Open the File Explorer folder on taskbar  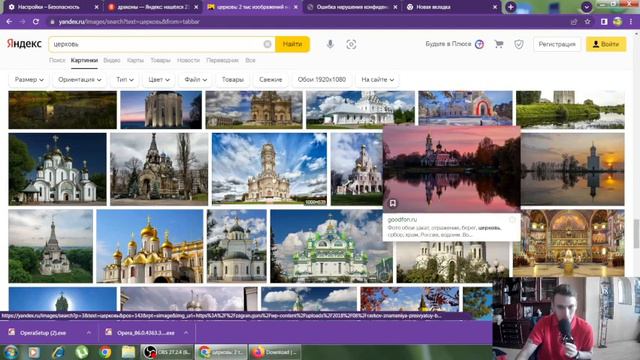[x=128, y=352]
